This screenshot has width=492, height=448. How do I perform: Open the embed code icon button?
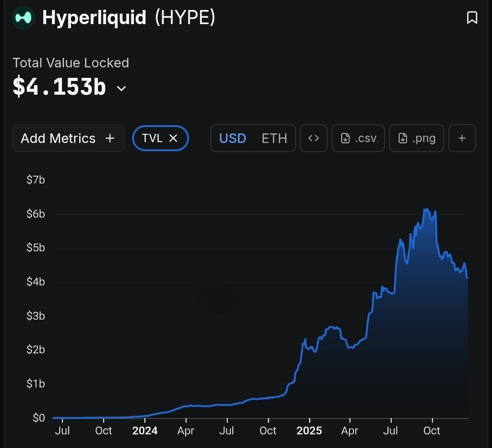313,138
